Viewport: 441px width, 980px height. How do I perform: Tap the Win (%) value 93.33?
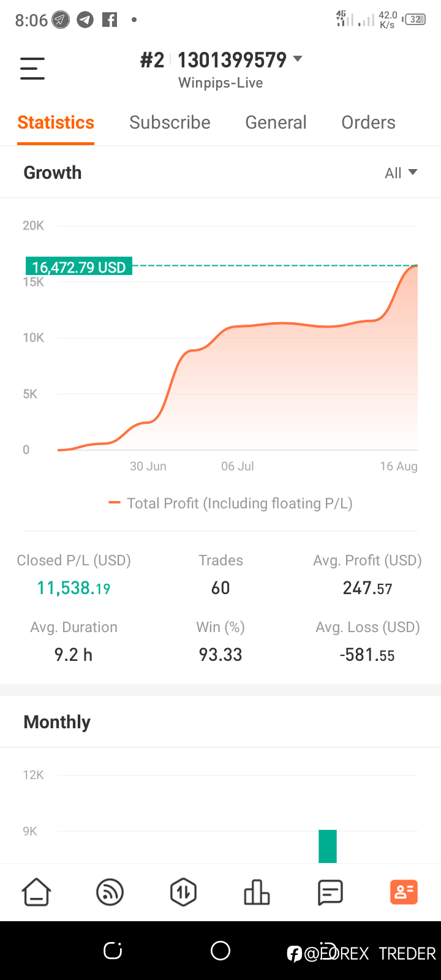click(x=221, y=655)
